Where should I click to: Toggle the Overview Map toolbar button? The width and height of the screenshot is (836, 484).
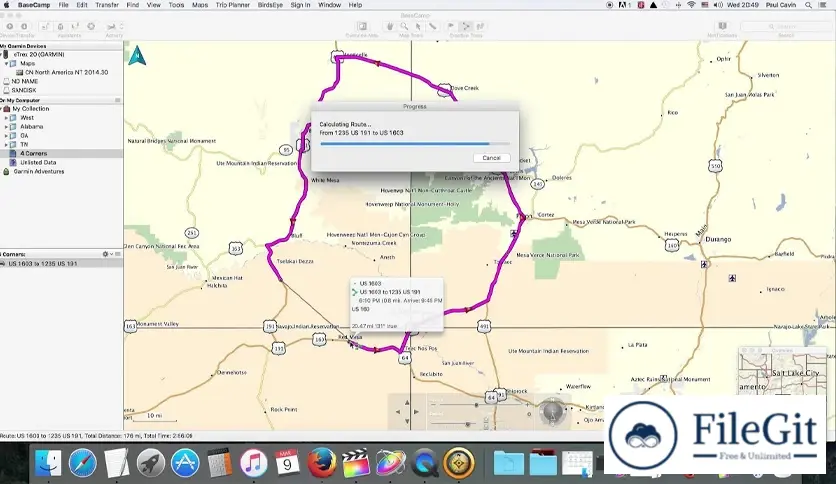[x=362, y=26]
